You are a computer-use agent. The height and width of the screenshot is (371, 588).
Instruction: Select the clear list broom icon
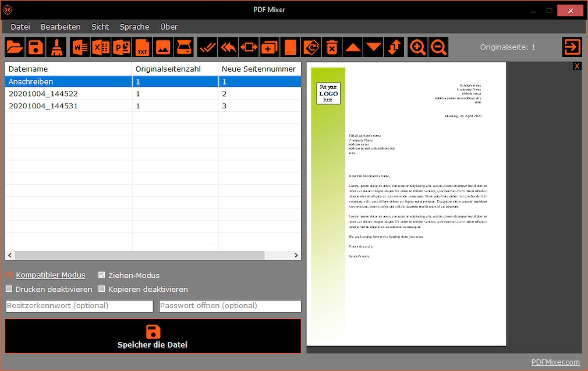point(56,47)
